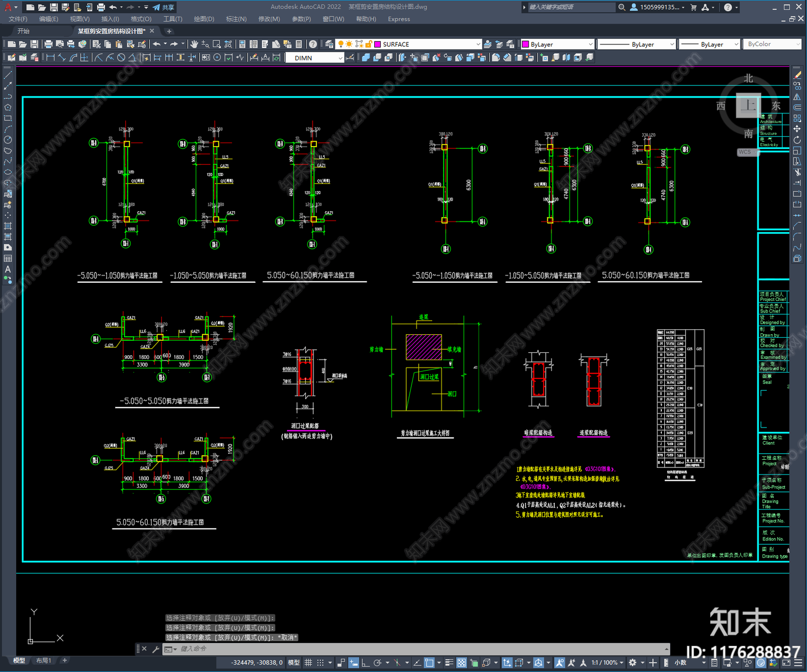Screen dimensions: 807x672
Task: Open the Autodesk App Store cart icon
Action: pyautogui.click(x=694, y=7)
